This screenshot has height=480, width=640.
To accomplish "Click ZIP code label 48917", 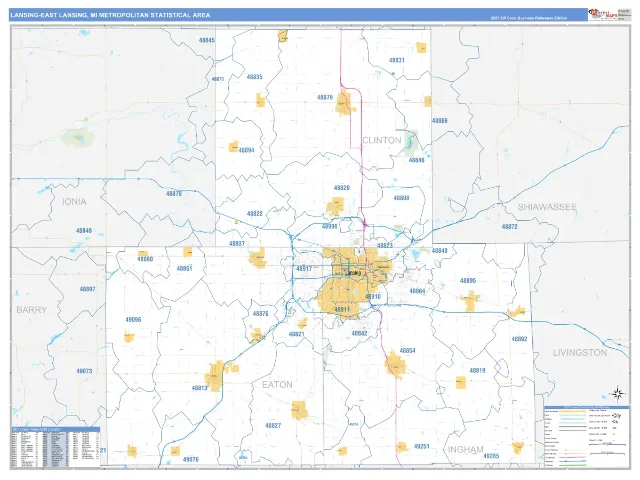I will point(304,269).
